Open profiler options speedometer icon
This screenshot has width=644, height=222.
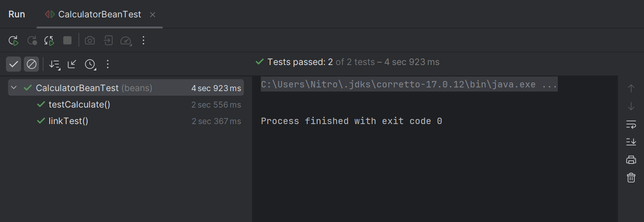click(126, 41)
